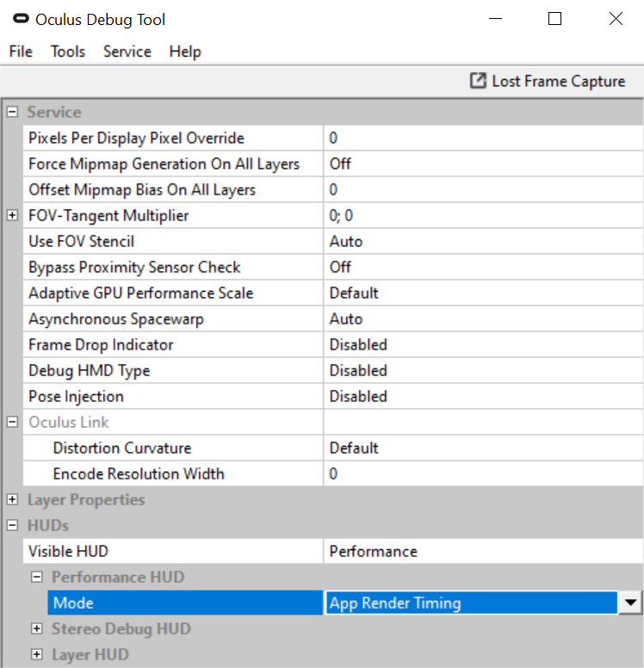Click the Lost Frame Capture button label

(x=558, y=81)
